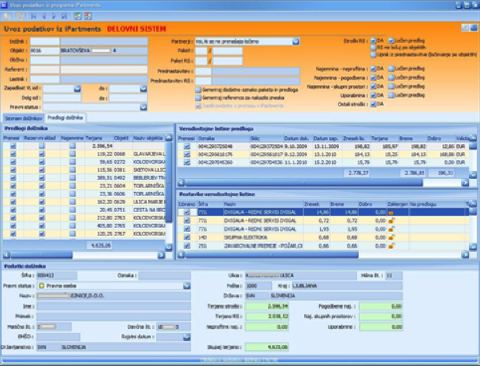Click the last record navigation arrow

(x=64, y=16)
